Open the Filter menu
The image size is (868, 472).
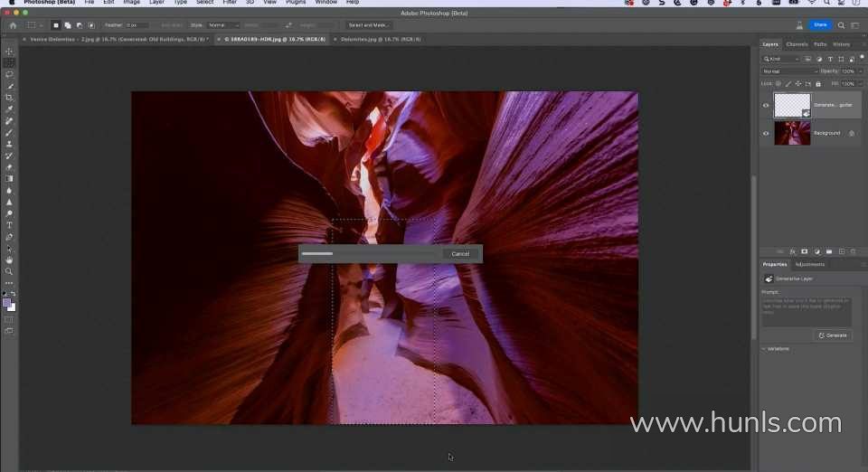pyautogui.click(x=230, y=3)
